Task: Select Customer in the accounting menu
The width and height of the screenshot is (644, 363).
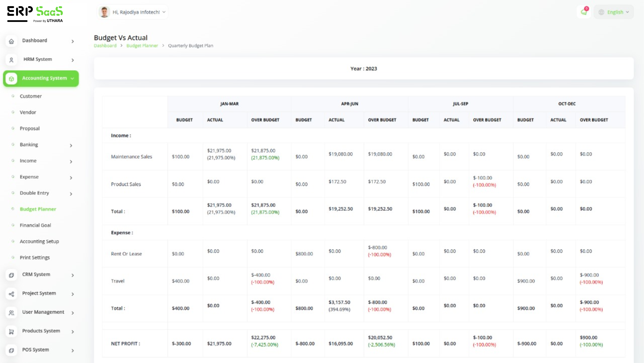Action: click(x=31, y=96)
